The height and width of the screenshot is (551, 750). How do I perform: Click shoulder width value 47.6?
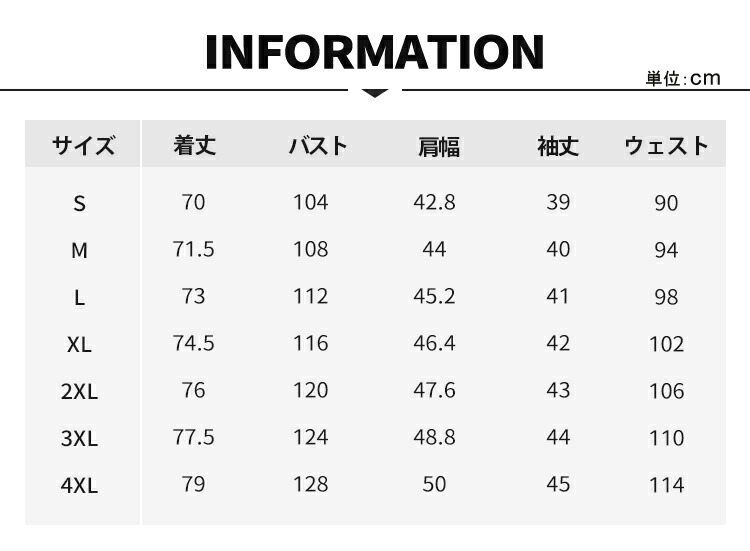click(434, 390)
